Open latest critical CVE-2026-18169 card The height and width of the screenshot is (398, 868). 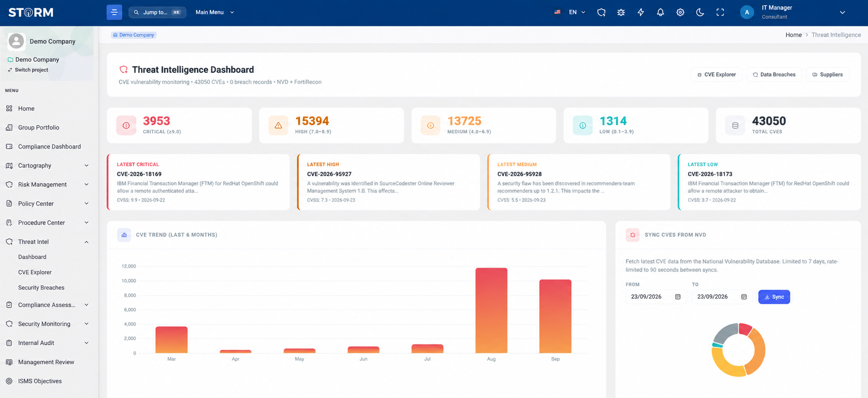click(198, 182)
